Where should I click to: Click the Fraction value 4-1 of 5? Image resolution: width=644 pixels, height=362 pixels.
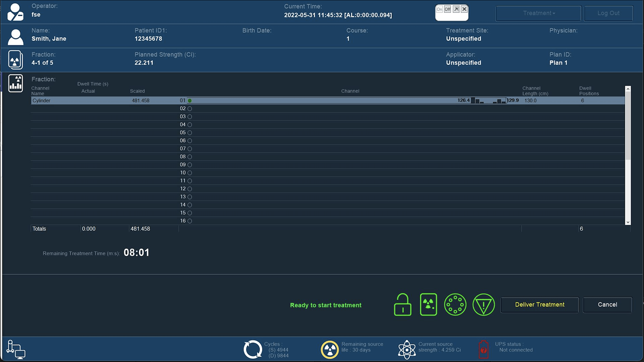(42, 63)
